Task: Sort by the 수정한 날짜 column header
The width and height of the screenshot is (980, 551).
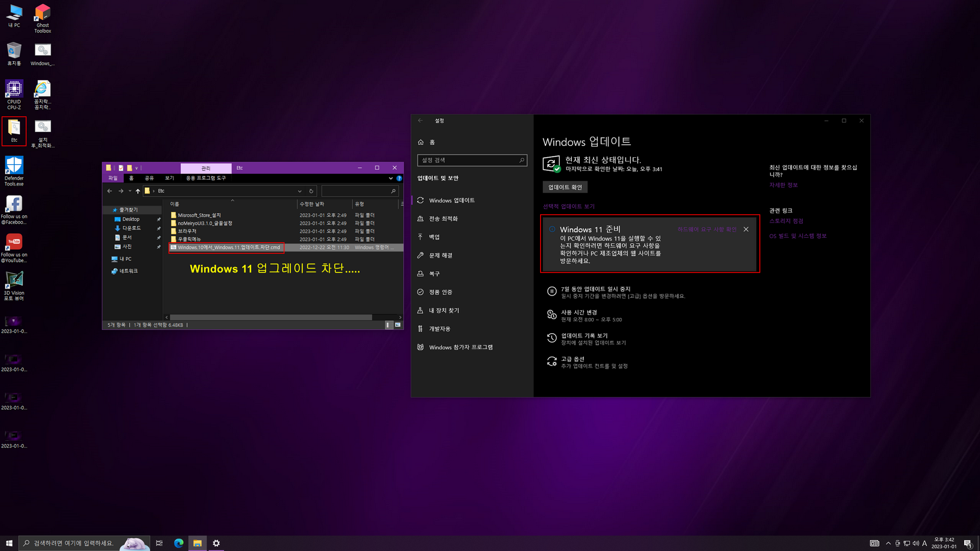Action: [324, 204]
